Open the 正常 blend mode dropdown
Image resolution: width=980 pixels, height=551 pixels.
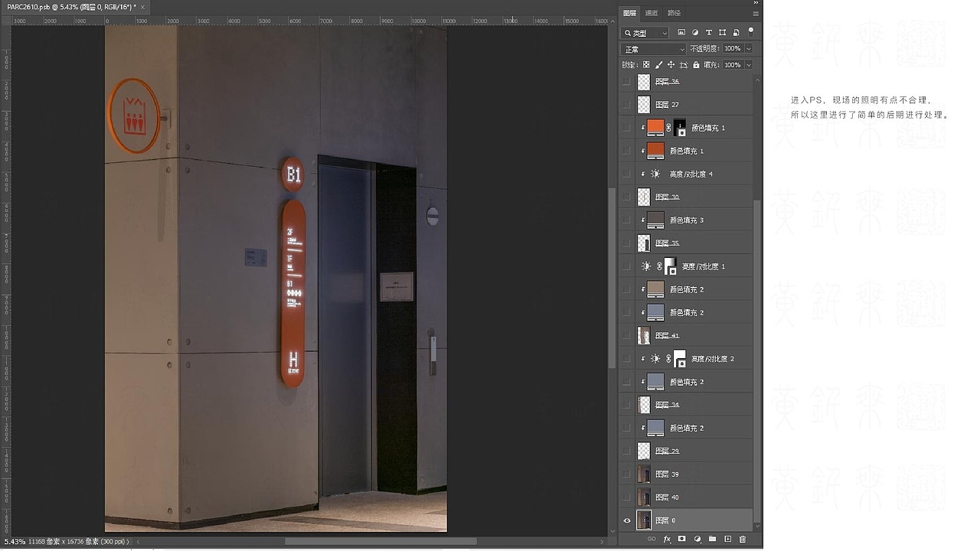[x=653, y=49]
